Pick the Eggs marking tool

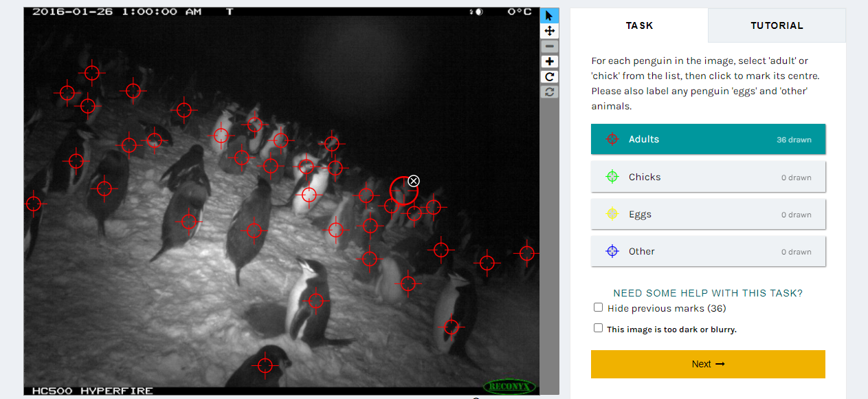[708, 214]
